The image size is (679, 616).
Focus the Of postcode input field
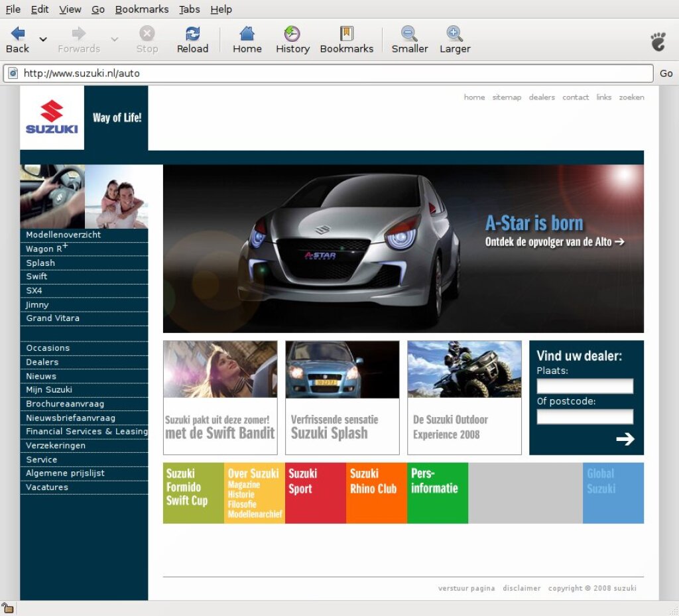(x=585, y=416)
